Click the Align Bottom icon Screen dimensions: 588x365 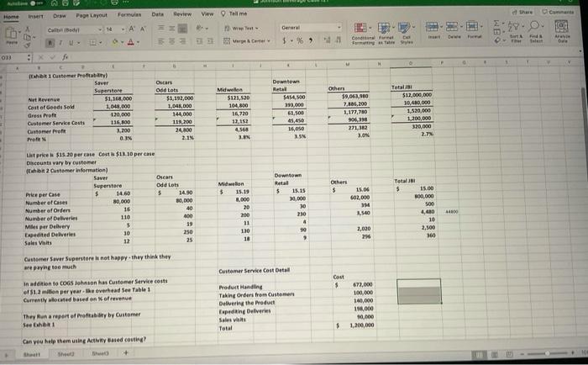(182, 28)
